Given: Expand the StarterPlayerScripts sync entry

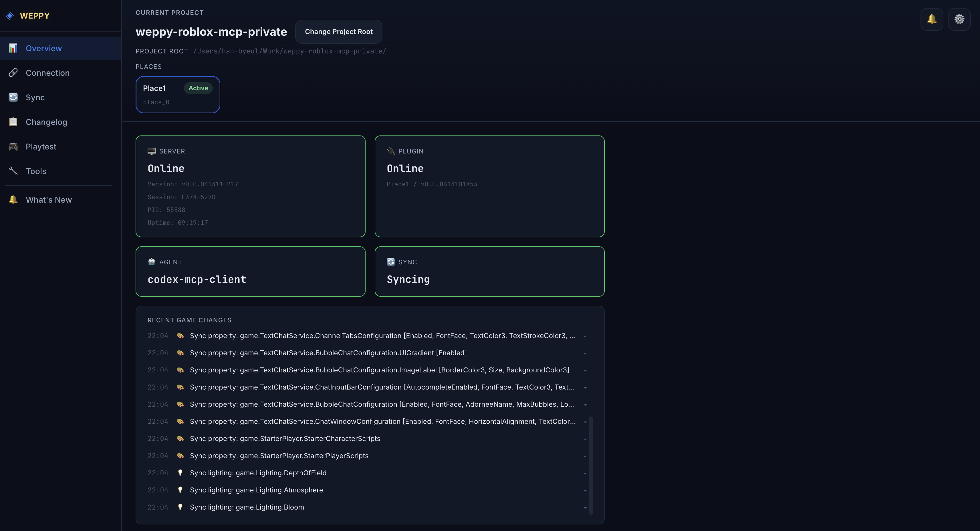Looking at the screenshot, I should tap(585, 456).
